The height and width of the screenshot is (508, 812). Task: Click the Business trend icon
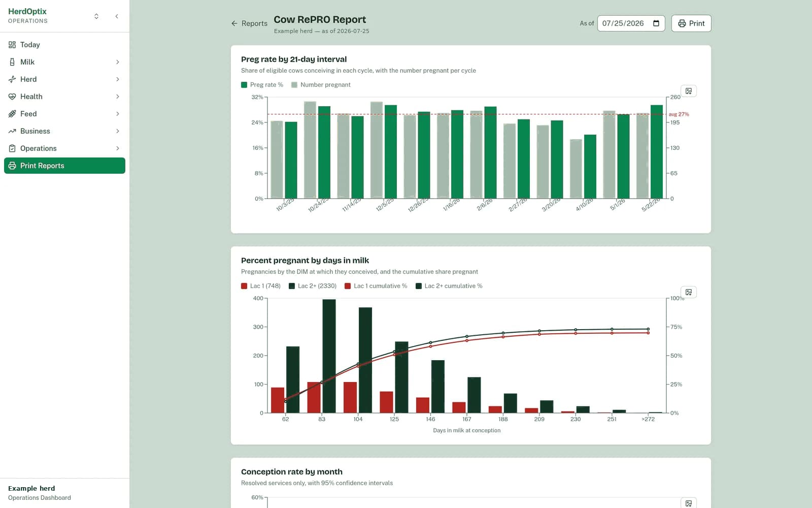click(12, 131)
